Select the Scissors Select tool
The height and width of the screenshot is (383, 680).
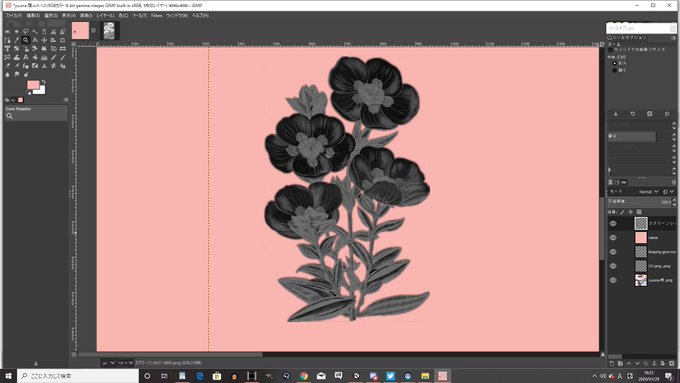coord(53,32)
